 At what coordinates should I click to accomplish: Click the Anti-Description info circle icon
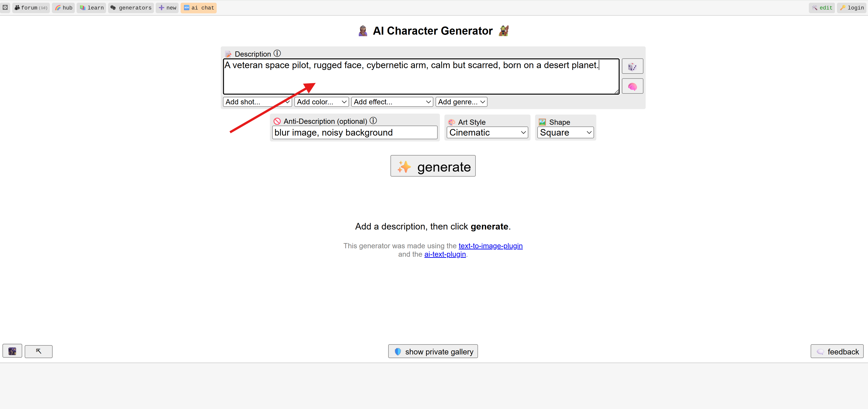point(373,120)
